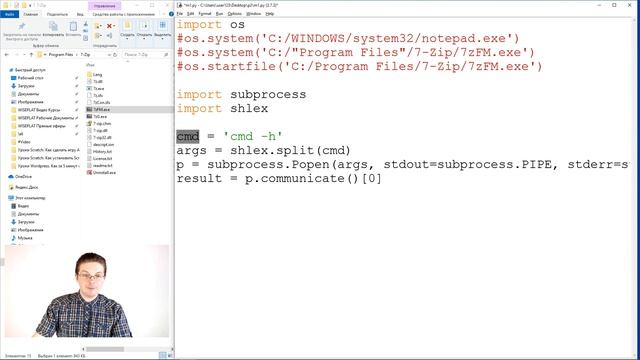The width and height of the screenshot is (640, 360).
Task: Click the Rename icon in ribbon
Action: pos(109,36)
